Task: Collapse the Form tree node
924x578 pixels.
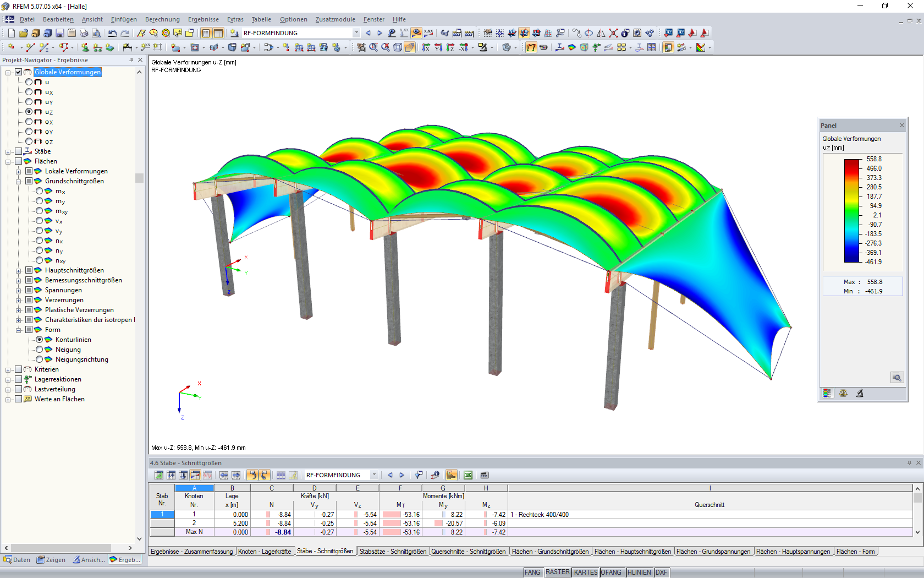Action: 19,330
